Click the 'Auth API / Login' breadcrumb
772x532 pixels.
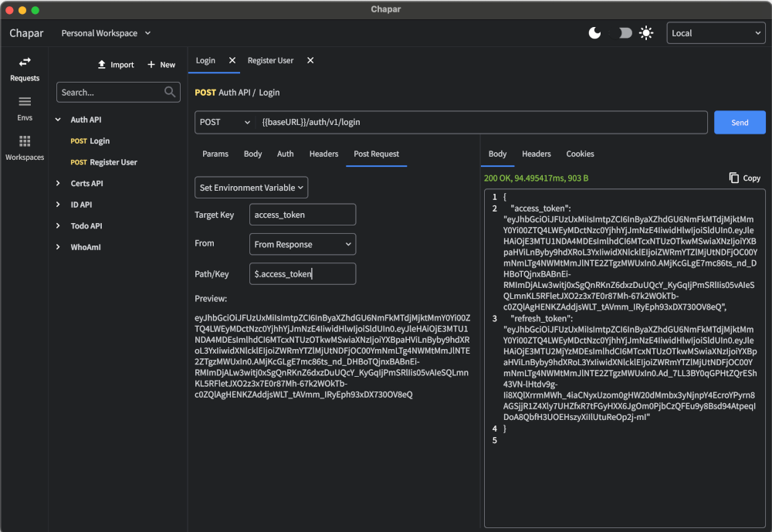pyautogui.click(x=249, y=92)
